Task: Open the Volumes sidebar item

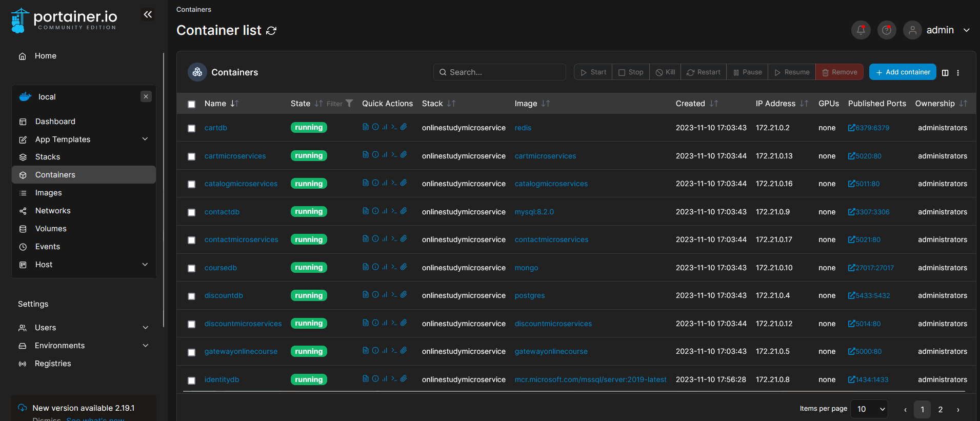Action: (51, 229)
